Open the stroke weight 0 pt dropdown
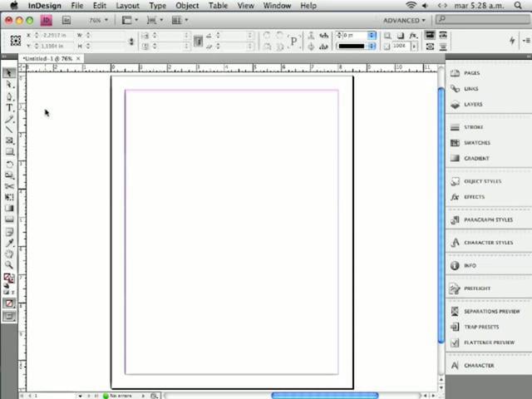 [x=372, y=35]
